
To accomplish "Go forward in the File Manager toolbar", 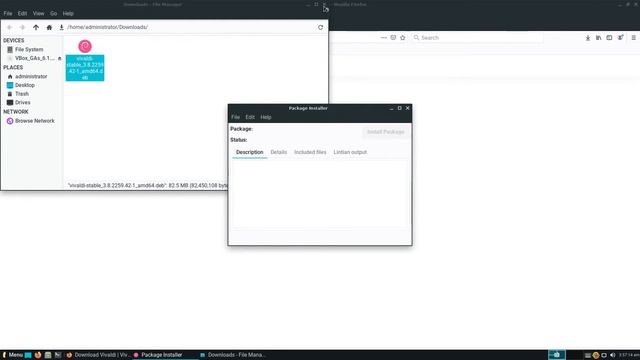I will [x=22, y=27].
